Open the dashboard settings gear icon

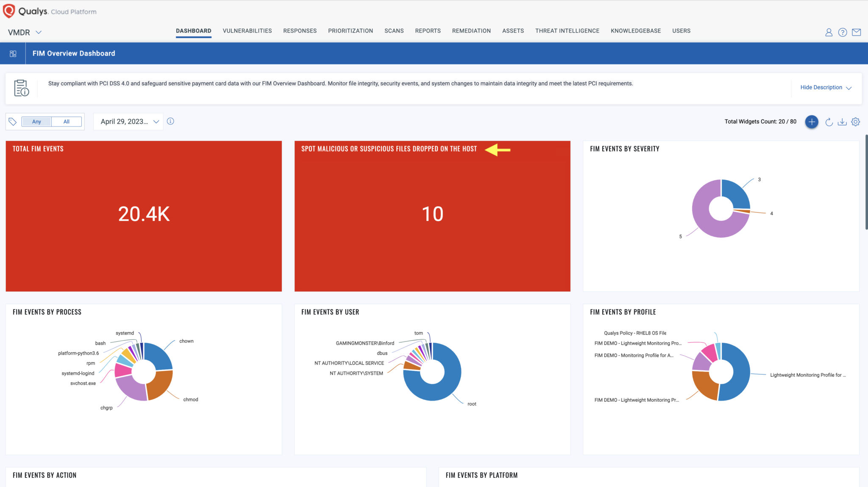(x=856, y=122)
